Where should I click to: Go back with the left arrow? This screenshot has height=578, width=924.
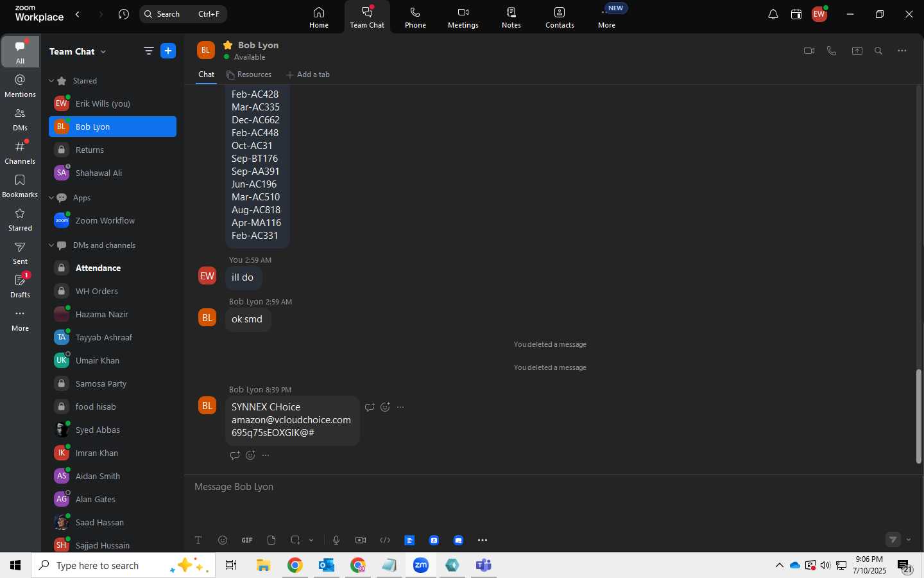[x=78, y=14]
